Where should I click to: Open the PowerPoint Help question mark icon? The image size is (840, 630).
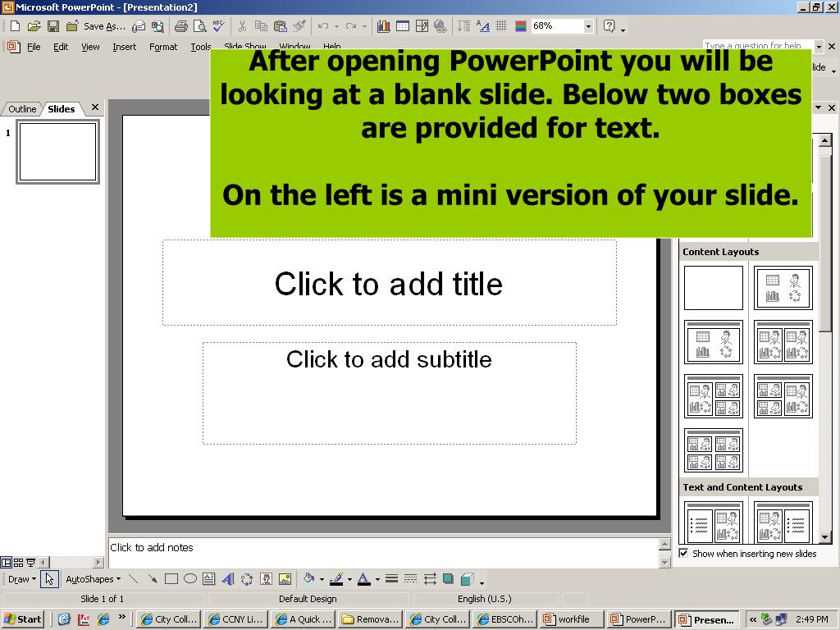pyautogui.click(x=609, y=25)
